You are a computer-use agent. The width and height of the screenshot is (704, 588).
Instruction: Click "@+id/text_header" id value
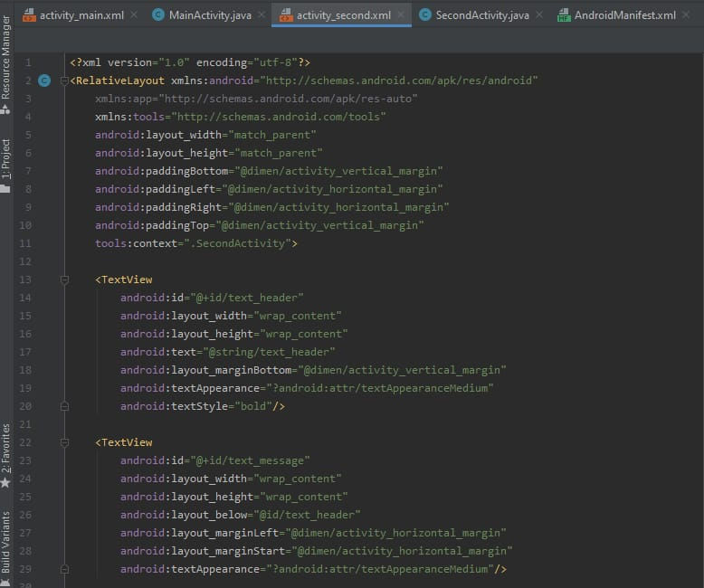247,298
